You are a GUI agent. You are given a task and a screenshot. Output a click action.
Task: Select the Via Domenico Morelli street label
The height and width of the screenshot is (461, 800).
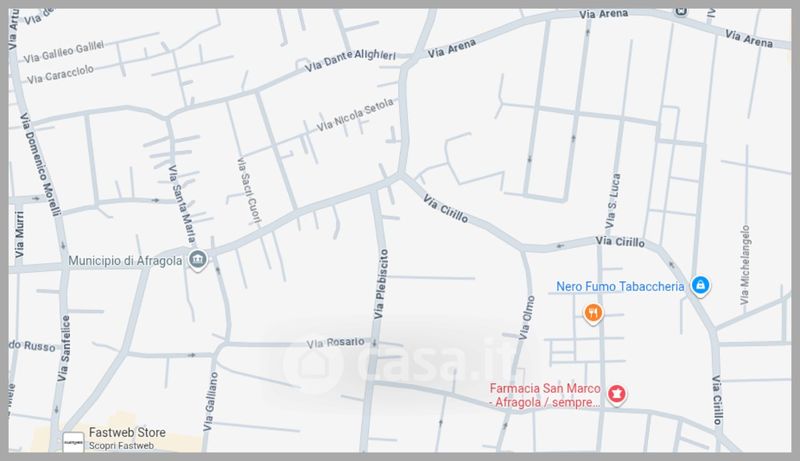40,164
